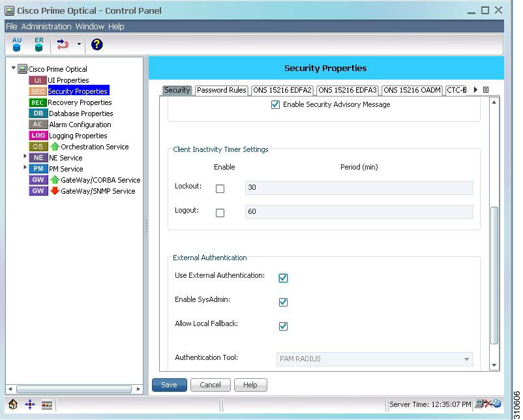
Task: Select Alarm Configuration in the tree
Action: (80, 125)
